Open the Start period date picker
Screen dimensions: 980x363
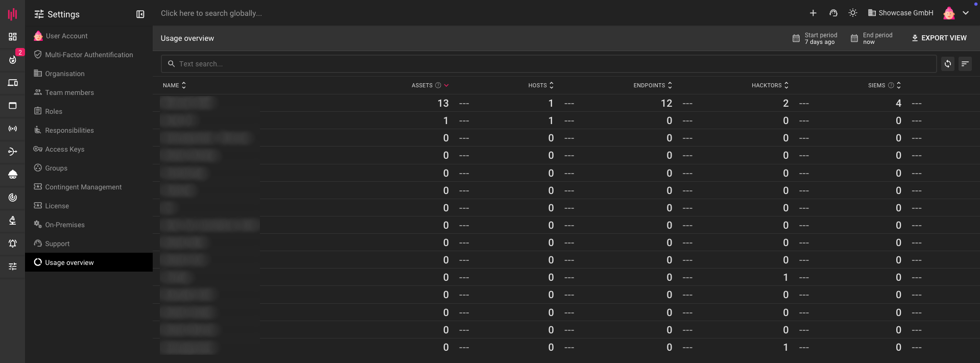815,38
